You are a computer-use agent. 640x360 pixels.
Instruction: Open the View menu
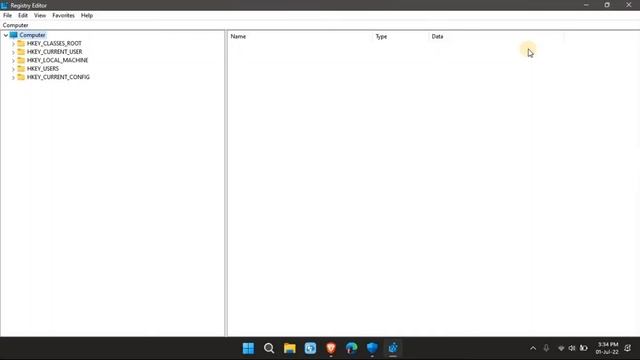pos(40,16)
